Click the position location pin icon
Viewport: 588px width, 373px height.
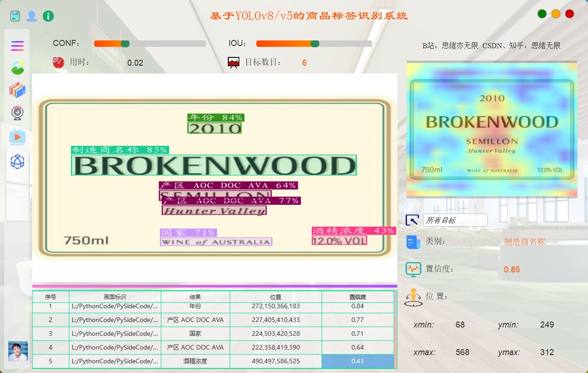click(x=413, y=298)
